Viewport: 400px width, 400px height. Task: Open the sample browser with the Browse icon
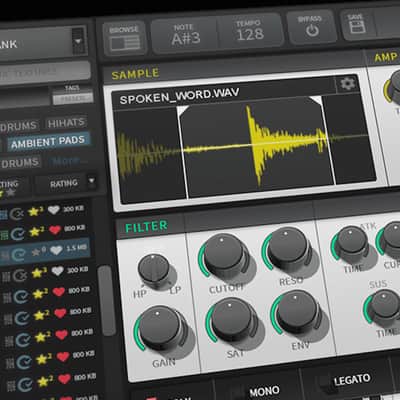[x=125, y=44]
